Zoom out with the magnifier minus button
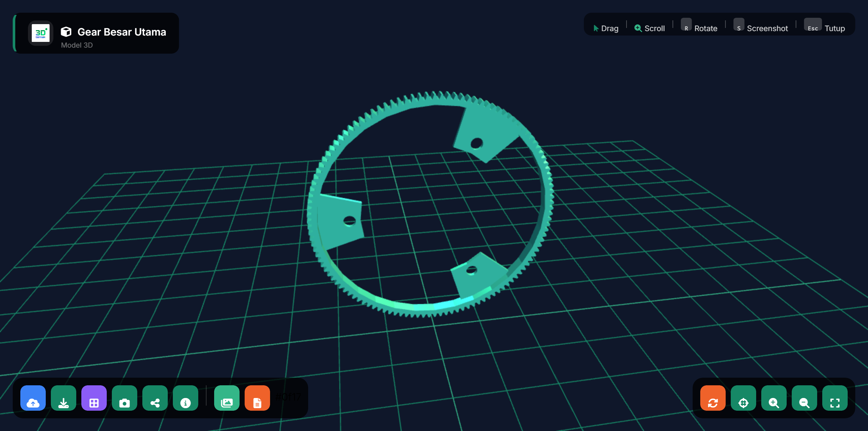This screenshot has width=868, height=431. [x=804, y=398]
